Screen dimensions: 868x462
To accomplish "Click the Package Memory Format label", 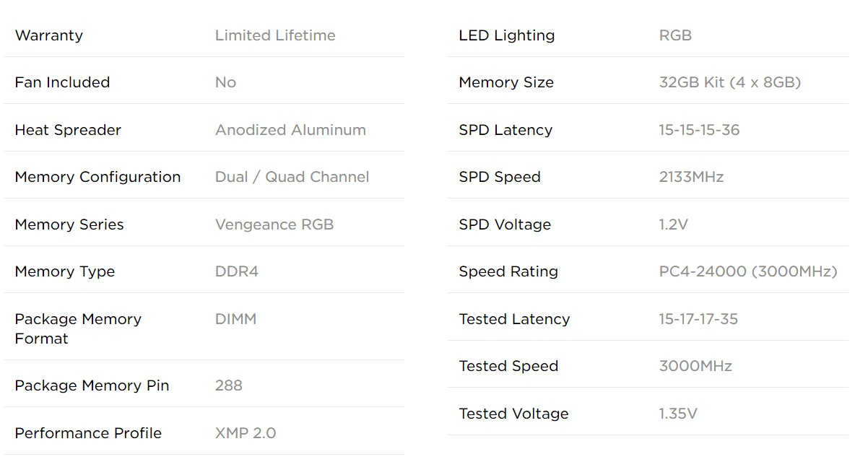I will tap(78, 328).
